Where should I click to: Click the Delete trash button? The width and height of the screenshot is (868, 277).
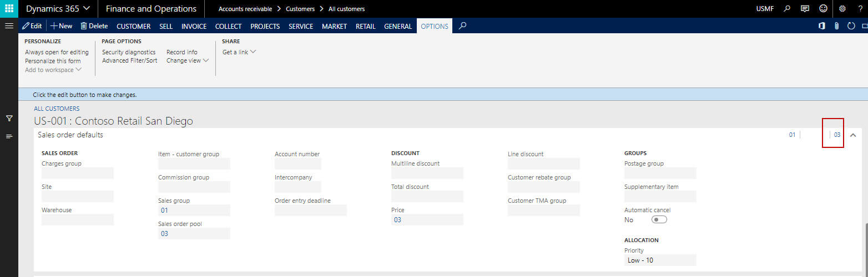click(x=94, y=26)
